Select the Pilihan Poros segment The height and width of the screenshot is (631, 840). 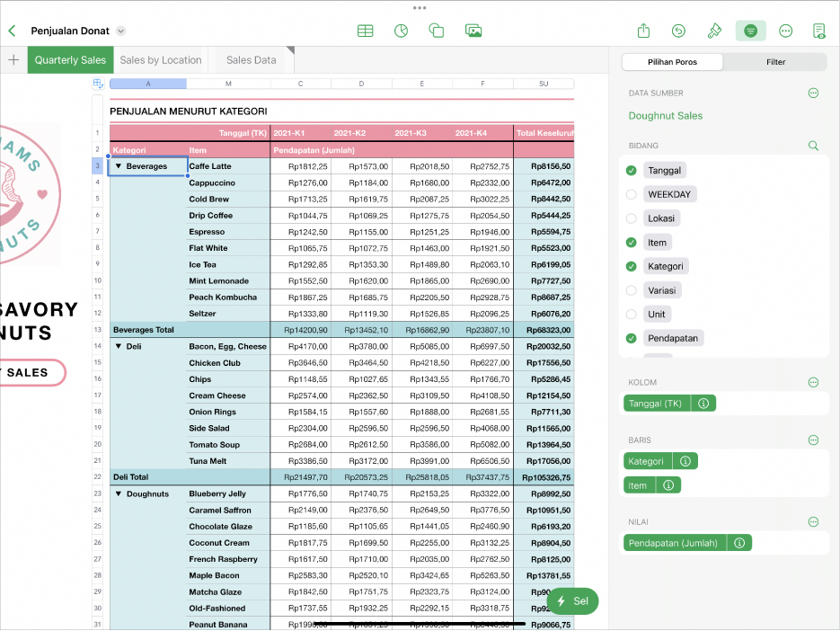coord(672,62)
